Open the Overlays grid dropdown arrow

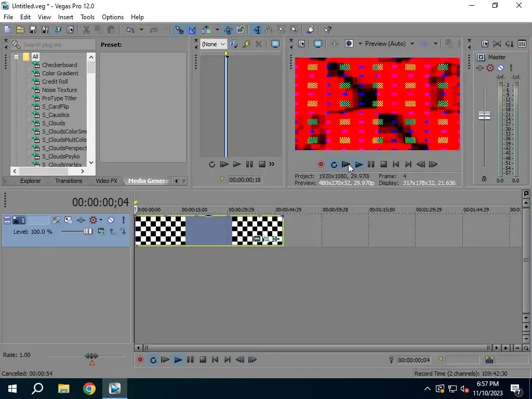435,44
